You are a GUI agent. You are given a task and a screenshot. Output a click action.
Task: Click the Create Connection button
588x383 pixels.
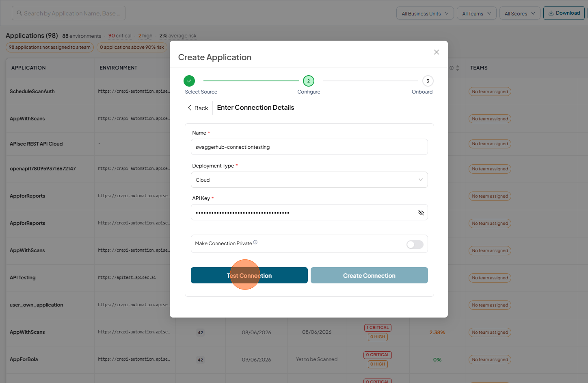(x=369, y=275)
